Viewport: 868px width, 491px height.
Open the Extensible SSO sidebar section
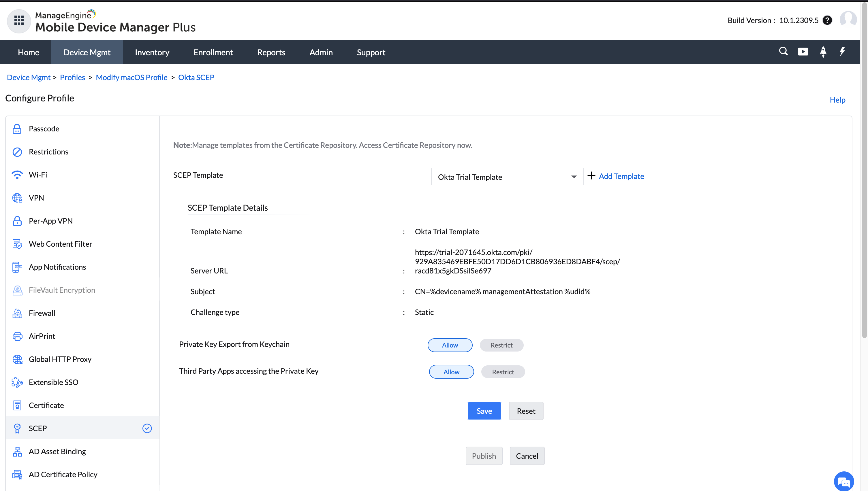pos(53,382)
